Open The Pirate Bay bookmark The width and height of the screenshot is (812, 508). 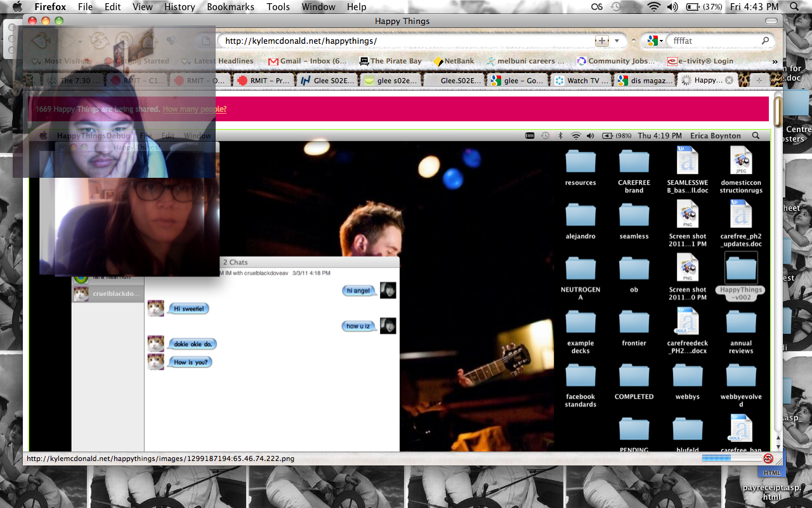(390, 61)
